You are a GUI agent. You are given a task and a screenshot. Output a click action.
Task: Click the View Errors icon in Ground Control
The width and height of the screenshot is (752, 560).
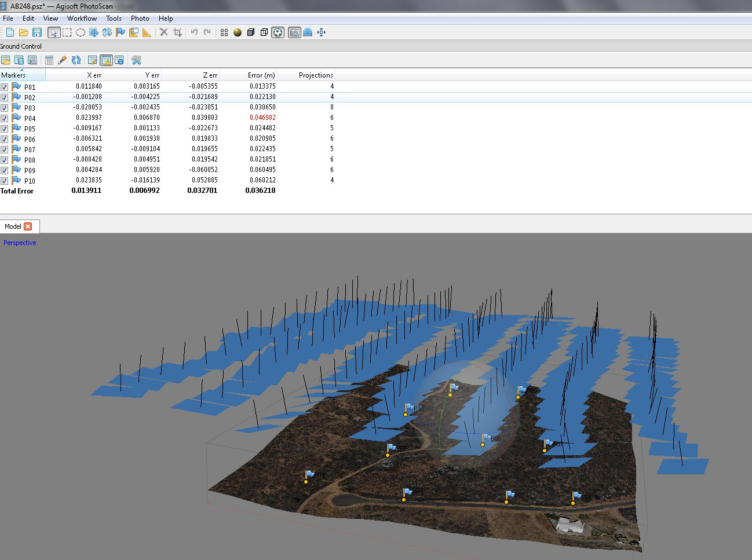click(x=106, y=60)
